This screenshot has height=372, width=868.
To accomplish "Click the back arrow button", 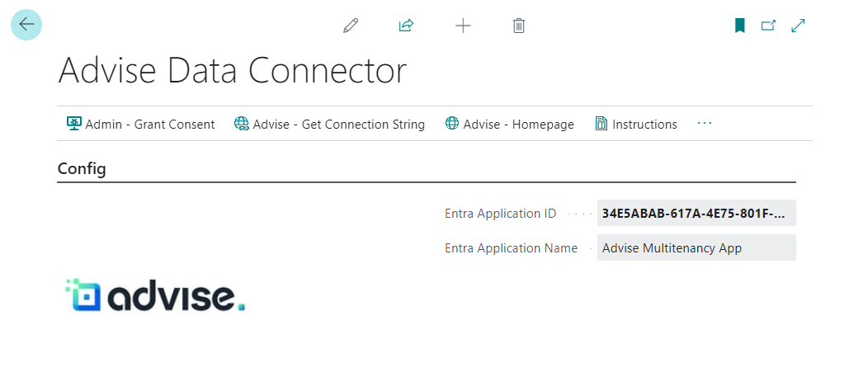I will coord(26,25).
